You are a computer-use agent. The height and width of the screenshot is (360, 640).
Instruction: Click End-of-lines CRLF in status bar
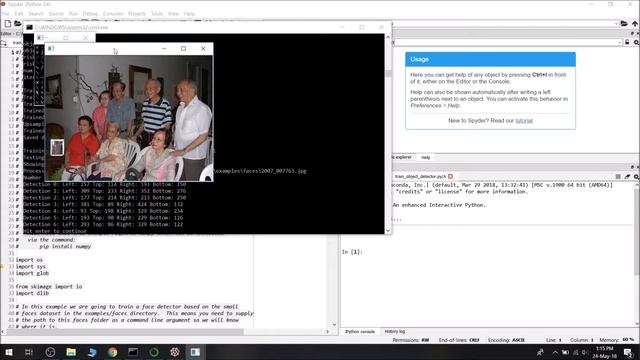[x=459, y=340]
